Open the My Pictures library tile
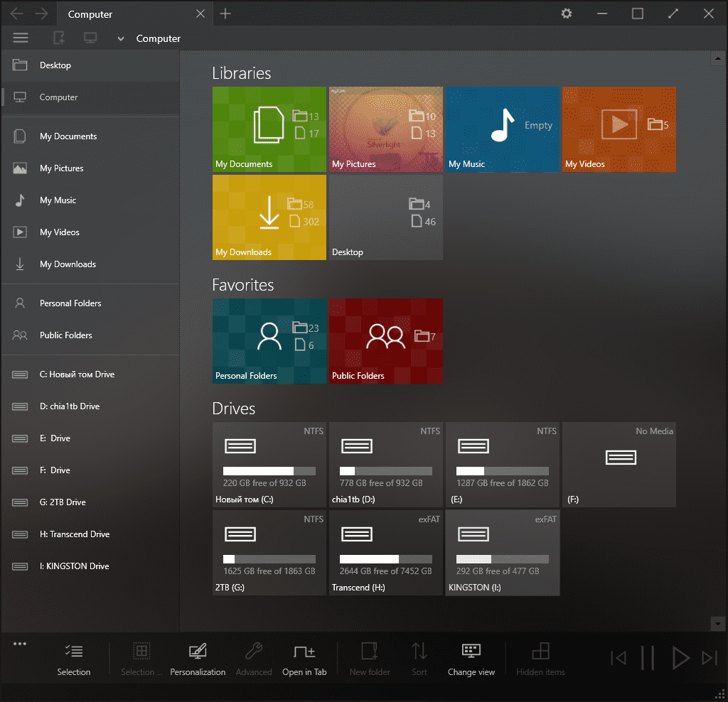Viewport: 728px width, 702px height. click(x=385, y=129)
